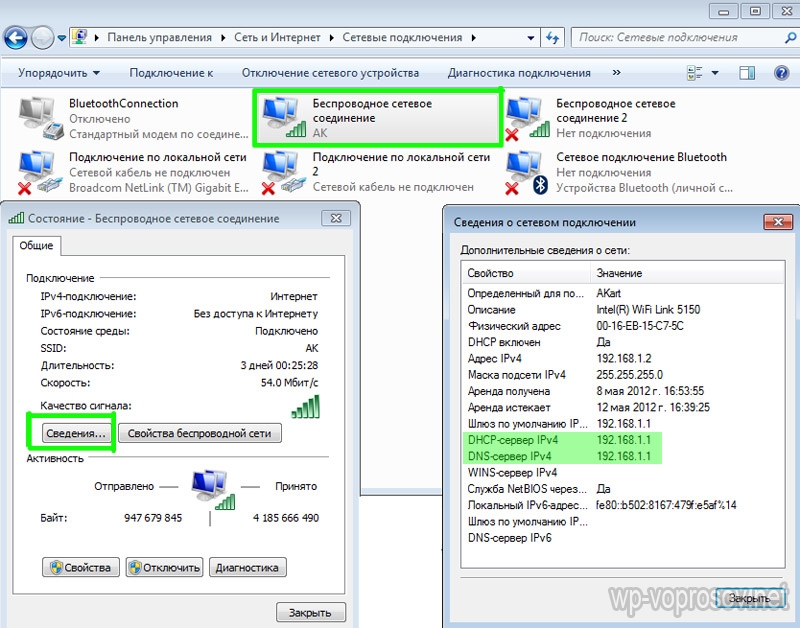Select 'Беспроводное сетевое соединение' AK icon
This screenshot has width=800, height=628.
pyautogui.click(x=284, y=117)
